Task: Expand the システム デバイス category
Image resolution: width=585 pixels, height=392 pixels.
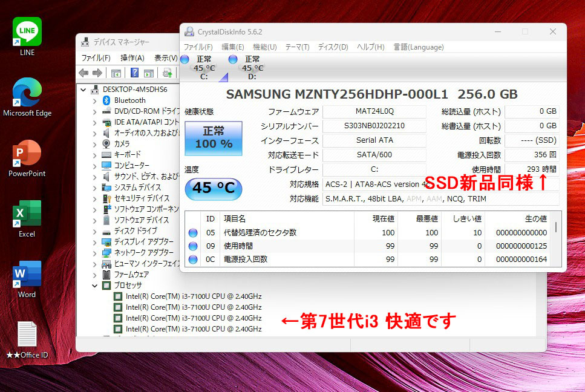Action: pyautogui.click(x=94, y=188)
